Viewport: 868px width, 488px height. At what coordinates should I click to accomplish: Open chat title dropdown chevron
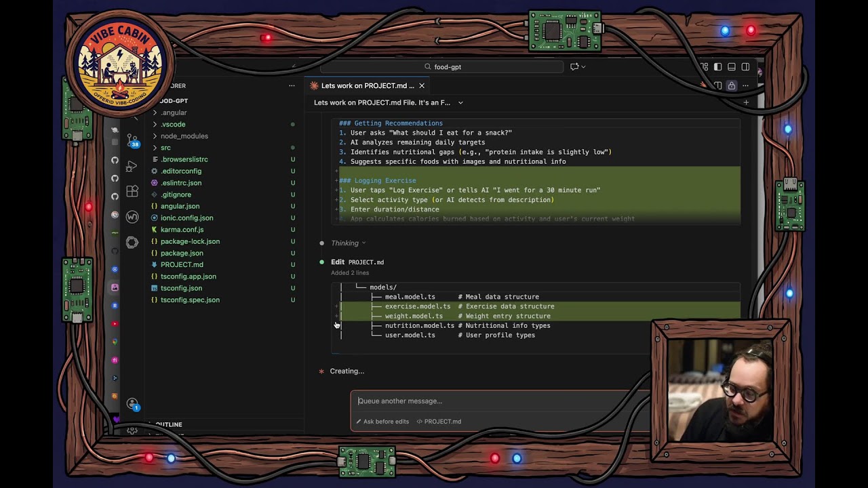(x=460, y=102)
